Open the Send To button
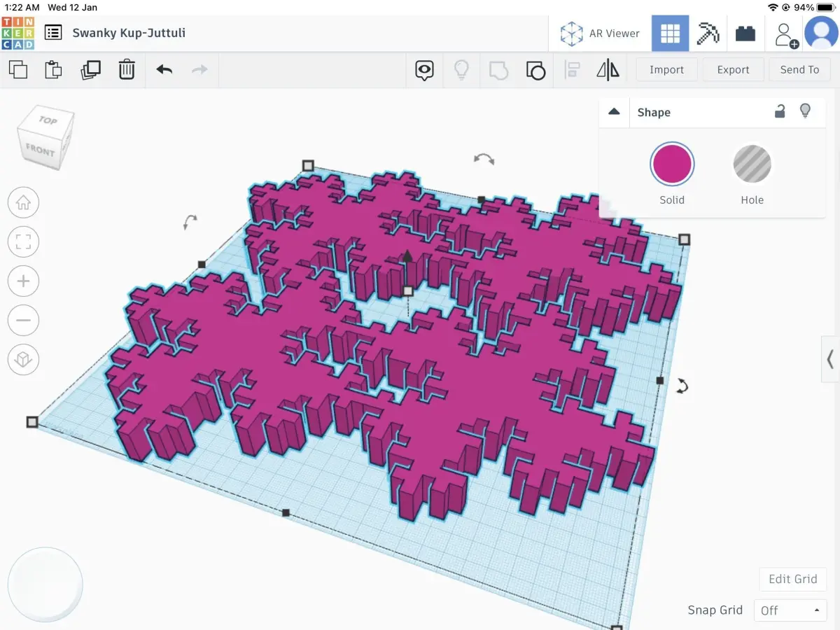Image resolution: width=840 pixels, height=630 pixels. (799, 69)
